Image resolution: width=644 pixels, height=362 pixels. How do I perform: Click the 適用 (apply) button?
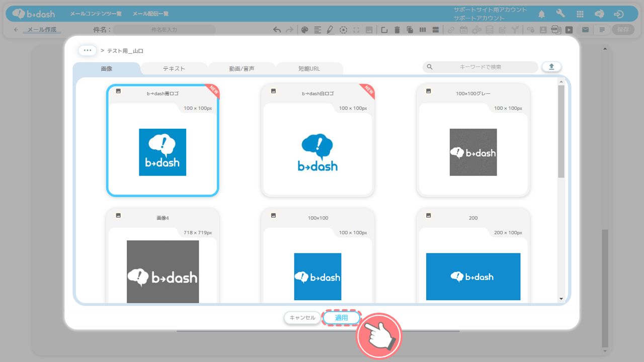[x=342, y=318]
